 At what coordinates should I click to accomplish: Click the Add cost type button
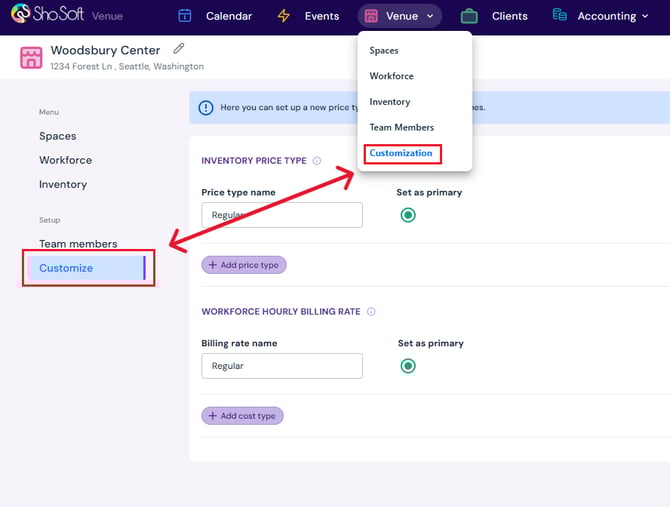click(x=243, y=416)
